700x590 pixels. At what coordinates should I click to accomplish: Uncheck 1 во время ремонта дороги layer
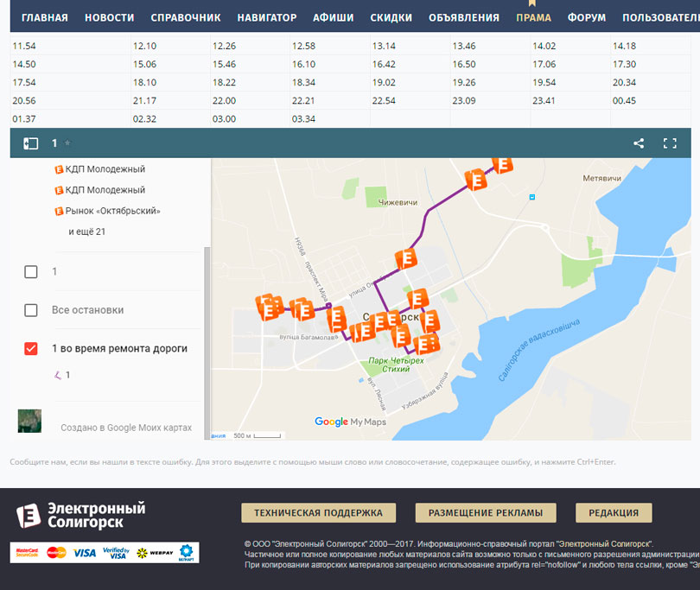pyautogui.click(x=31, y=348)
